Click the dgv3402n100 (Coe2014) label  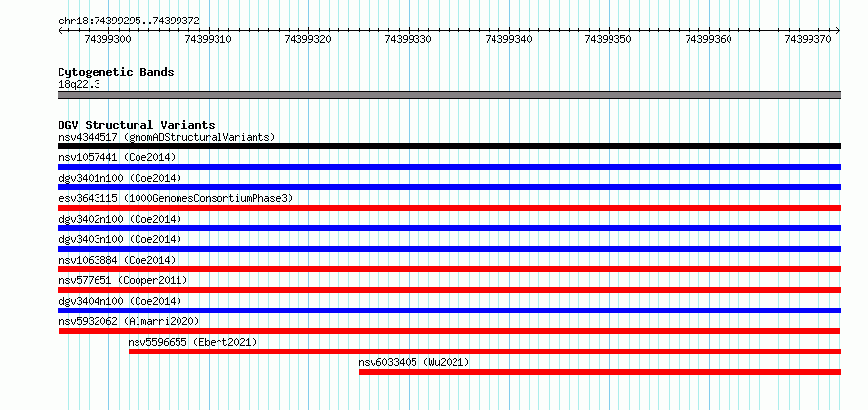pos(120,219)
